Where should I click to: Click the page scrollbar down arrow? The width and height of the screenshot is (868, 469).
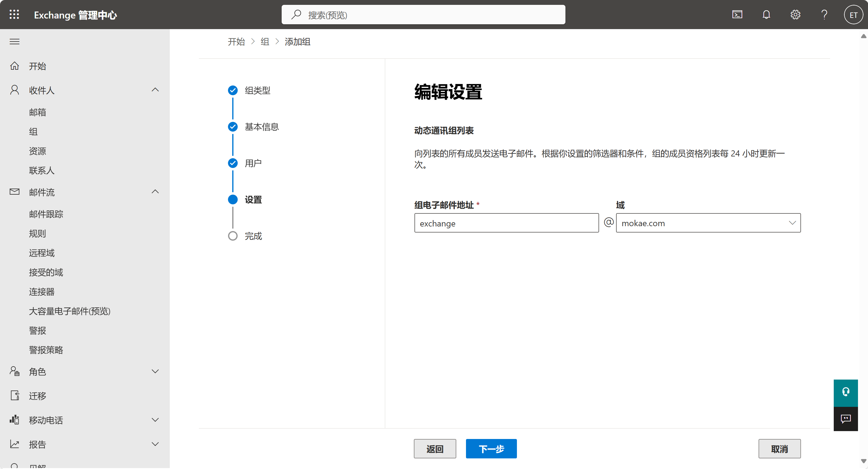tap(863, 461)
